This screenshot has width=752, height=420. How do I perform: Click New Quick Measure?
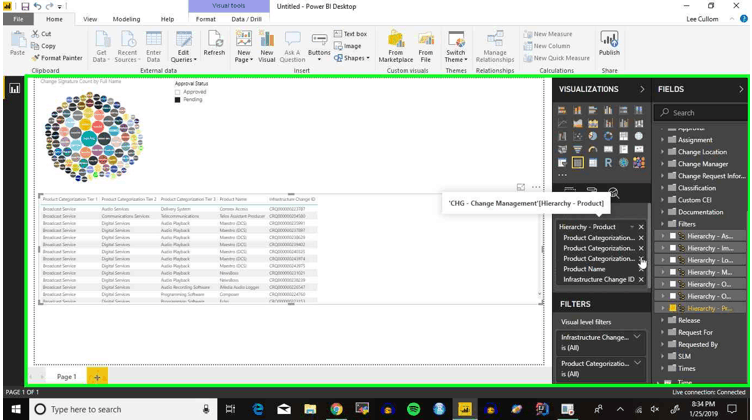point(556,58)
